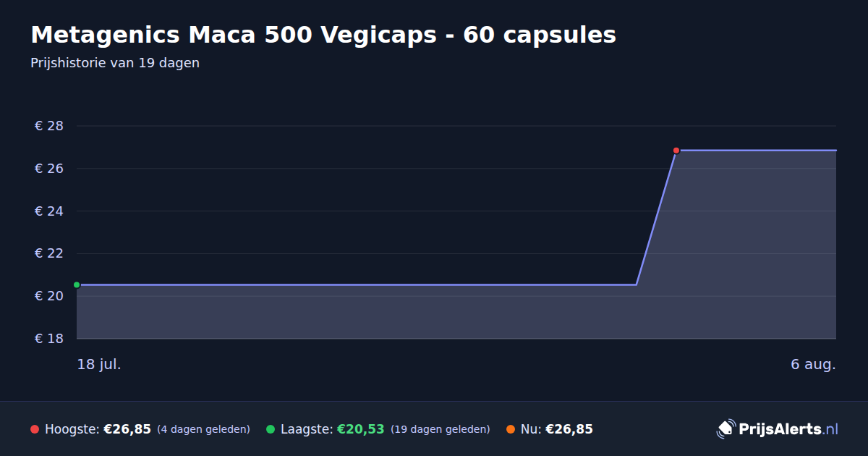This screenshot has height=456, width=868.
Task: Select the green start marker on chart line
Action: (77, 285)
